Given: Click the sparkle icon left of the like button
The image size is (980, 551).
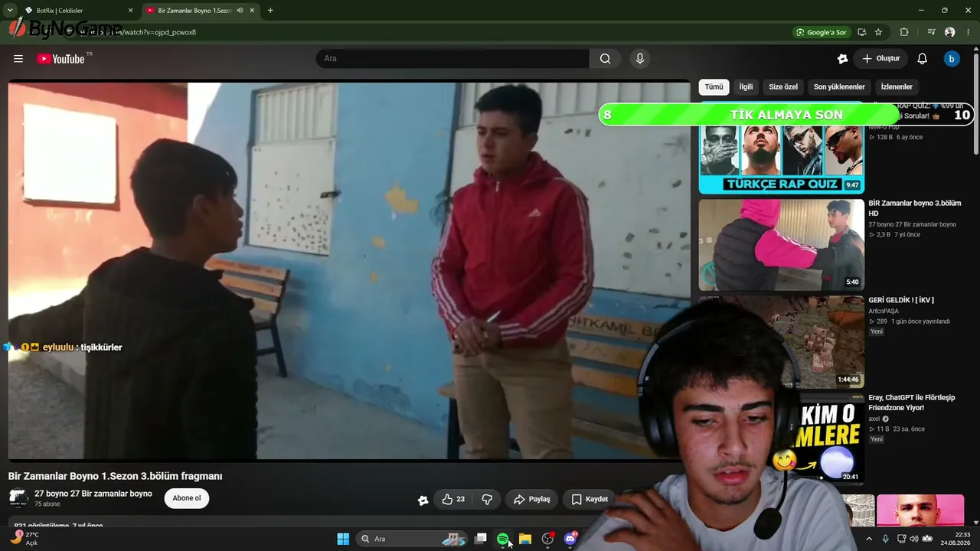Looking at the screenshot, I should (423, 500).
